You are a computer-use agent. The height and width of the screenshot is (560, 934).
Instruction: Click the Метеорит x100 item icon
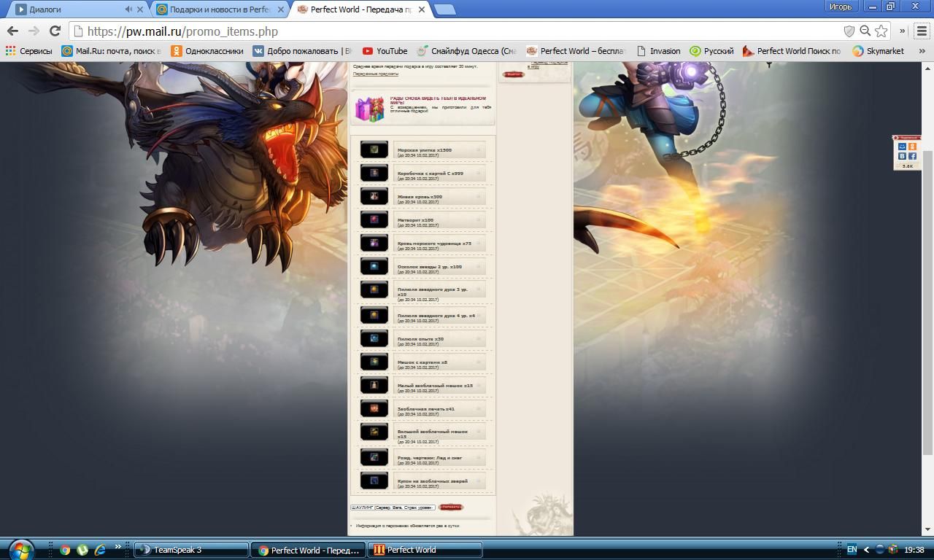tap(374, 219)
